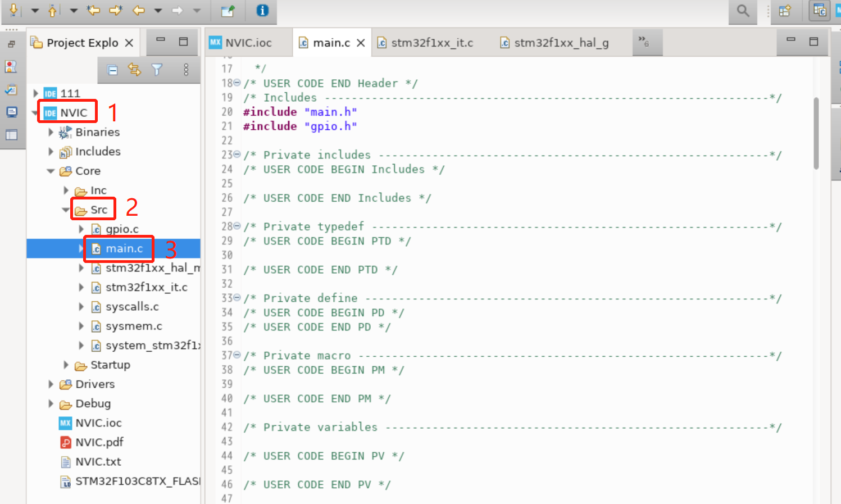
Task: Expand the Debug folder
Action: click(51, 403)
